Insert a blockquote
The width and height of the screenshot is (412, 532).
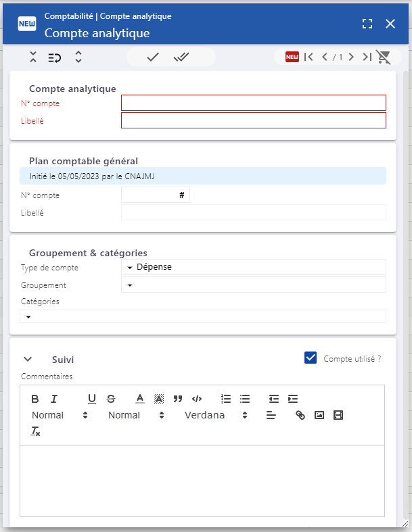click(178, 399)
